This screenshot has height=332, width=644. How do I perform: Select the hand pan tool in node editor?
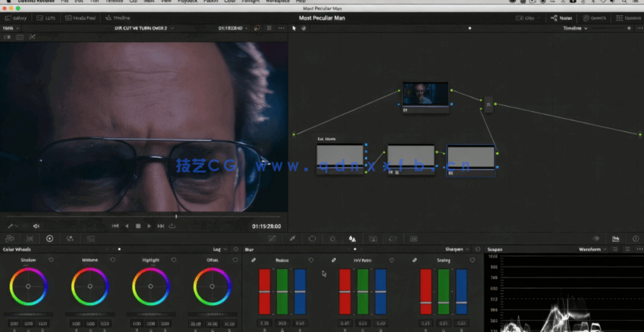(x=304, y=28)
